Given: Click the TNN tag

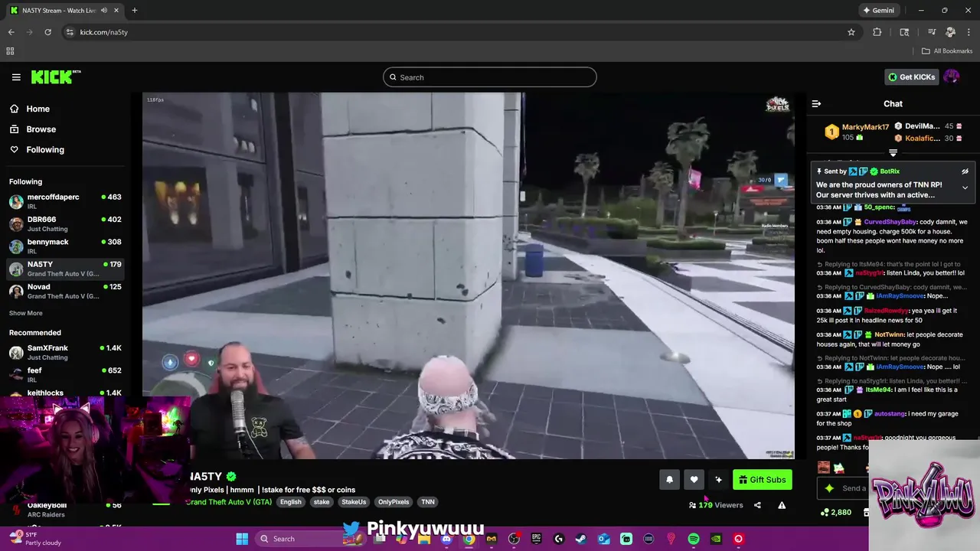Looking at the screenshot, I should pos(428,502).
